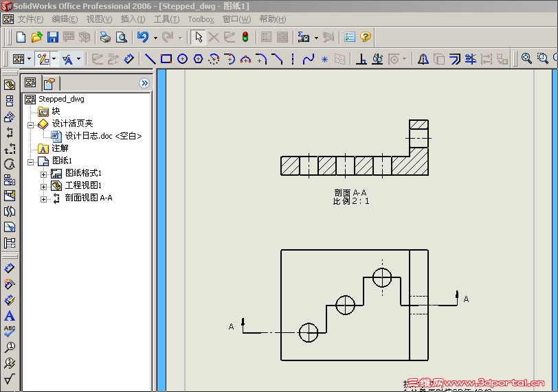The width and height of the screenshot is (558, 392).
Task: Open the 编辑(E) menu
Action: tap(65, 19)
